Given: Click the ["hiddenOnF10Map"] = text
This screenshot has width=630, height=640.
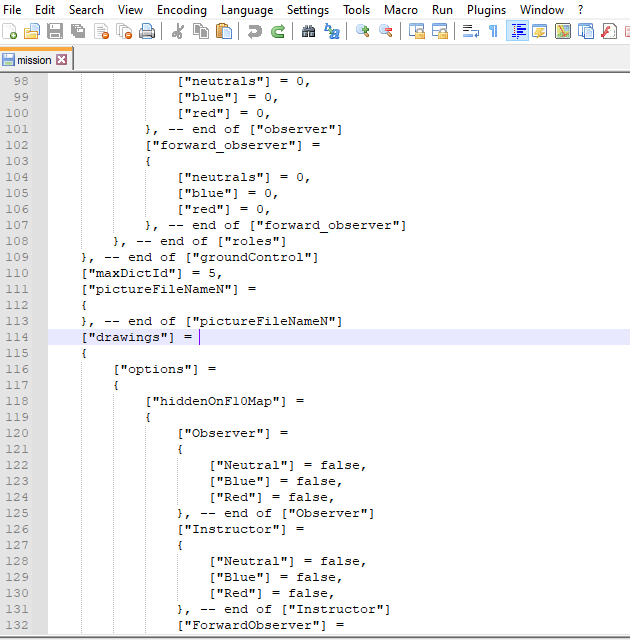Looking at the screenshot, I should [224, 401].
